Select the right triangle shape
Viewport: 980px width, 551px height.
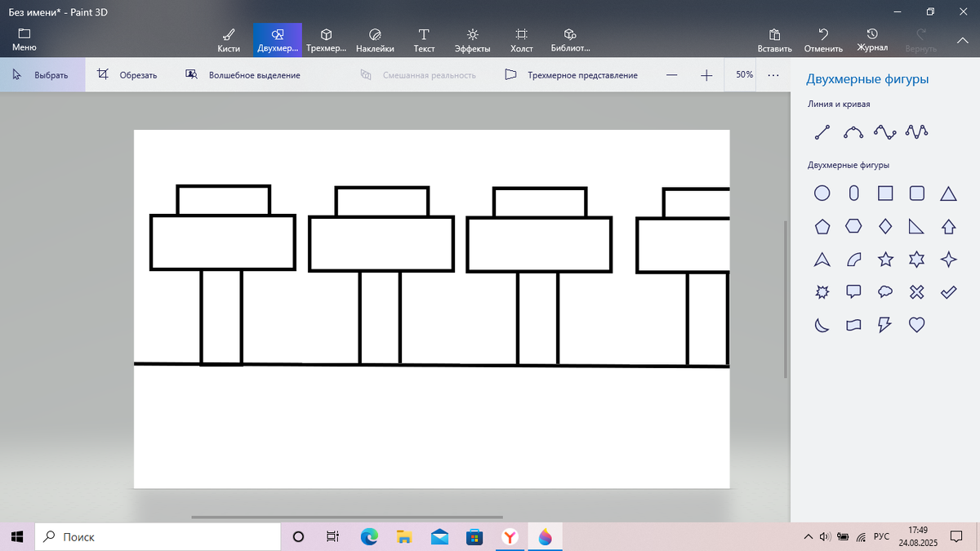point(916,226)
